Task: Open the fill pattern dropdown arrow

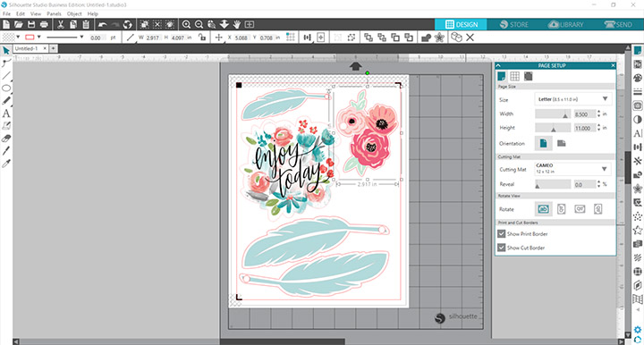Action: (x=18, y=38)
